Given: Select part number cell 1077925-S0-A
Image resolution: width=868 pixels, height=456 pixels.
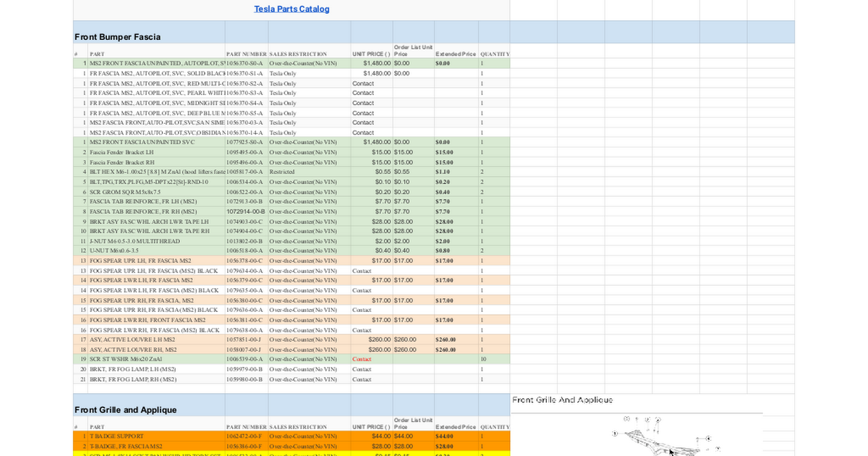Looking at the screenshot, I should coord(247,142).
